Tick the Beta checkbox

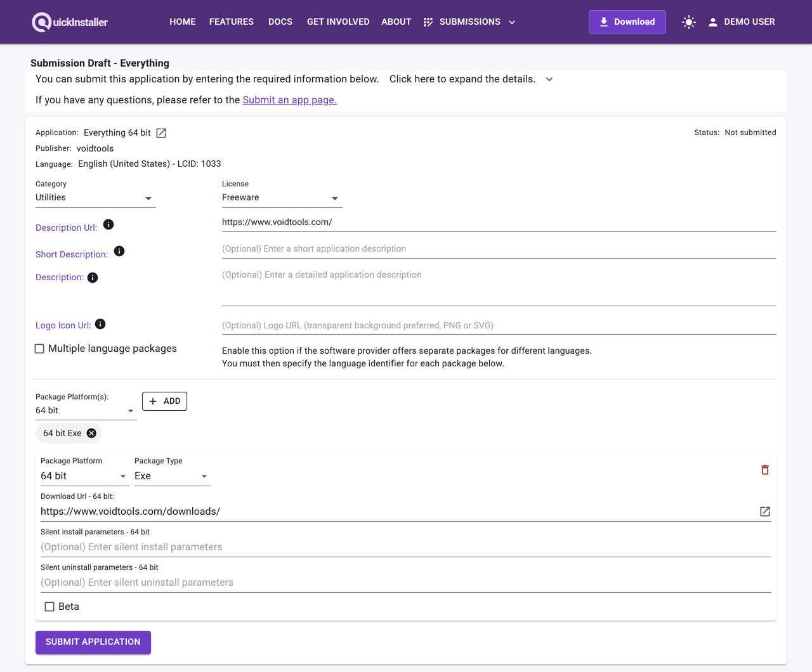pos(49,607)
